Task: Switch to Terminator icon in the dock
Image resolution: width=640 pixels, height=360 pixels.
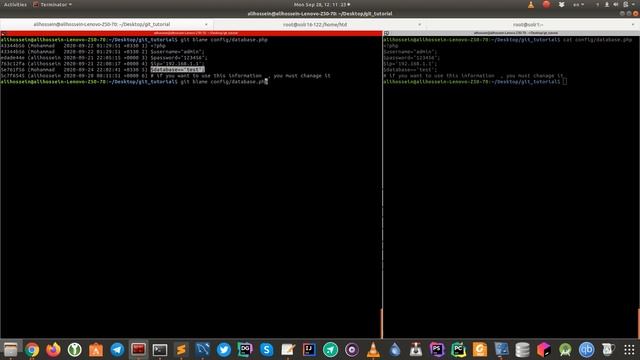Action: click(138, 350)
